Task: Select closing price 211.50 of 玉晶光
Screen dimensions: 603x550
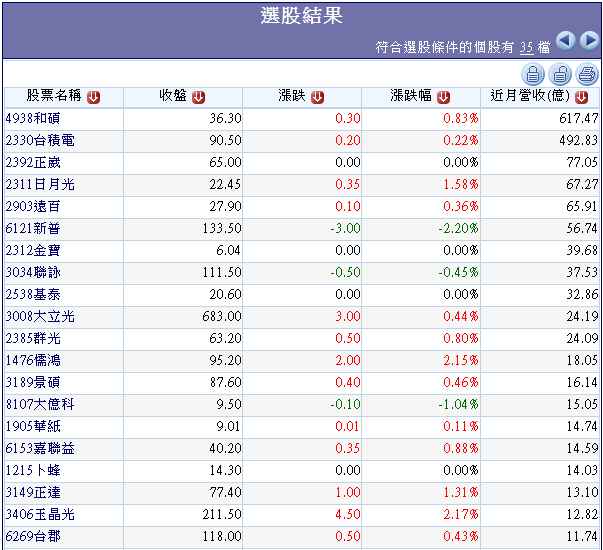Action: click(x=222, y=514)
